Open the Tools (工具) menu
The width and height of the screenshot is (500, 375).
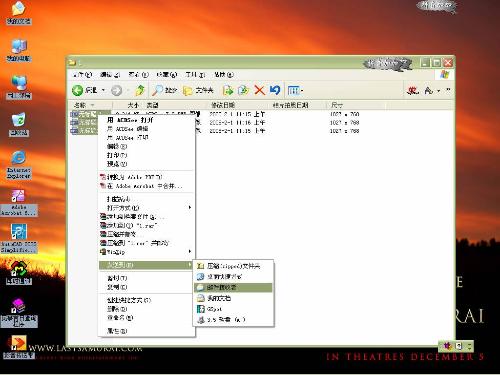pos(195,74)
